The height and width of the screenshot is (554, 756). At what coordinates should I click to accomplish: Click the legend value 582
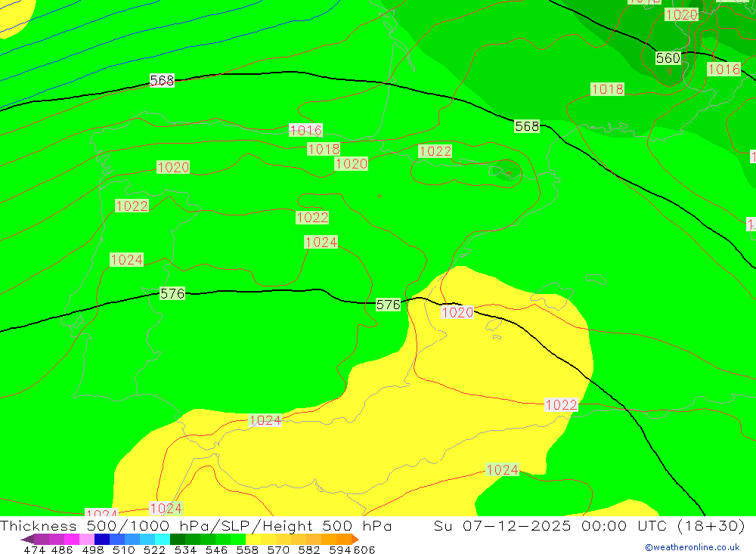[309, 549]
